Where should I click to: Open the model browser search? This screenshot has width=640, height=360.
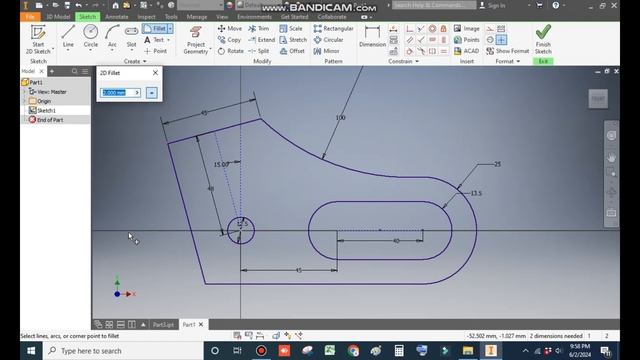coord(74,71)
